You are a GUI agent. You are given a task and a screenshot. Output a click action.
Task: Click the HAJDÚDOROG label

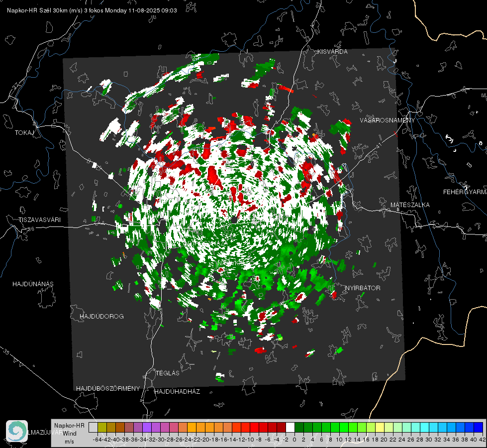pyautogui.click(x=101, y=316)
